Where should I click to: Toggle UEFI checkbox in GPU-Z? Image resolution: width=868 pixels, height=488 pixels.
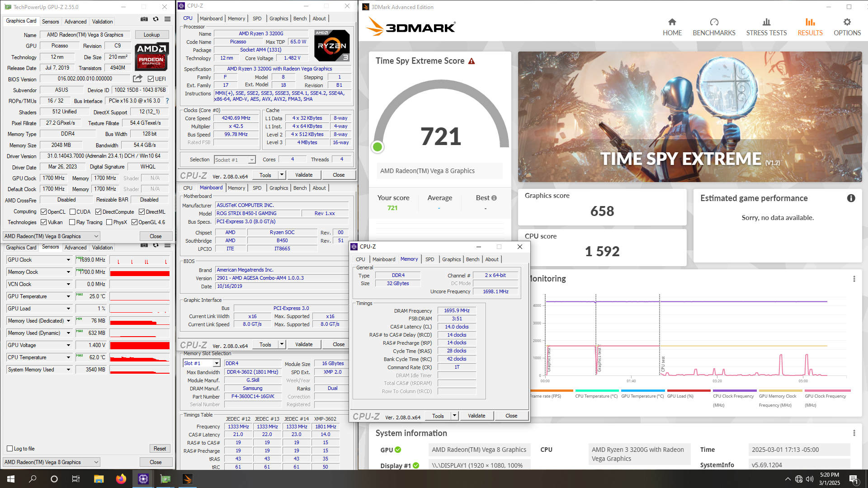151,79
